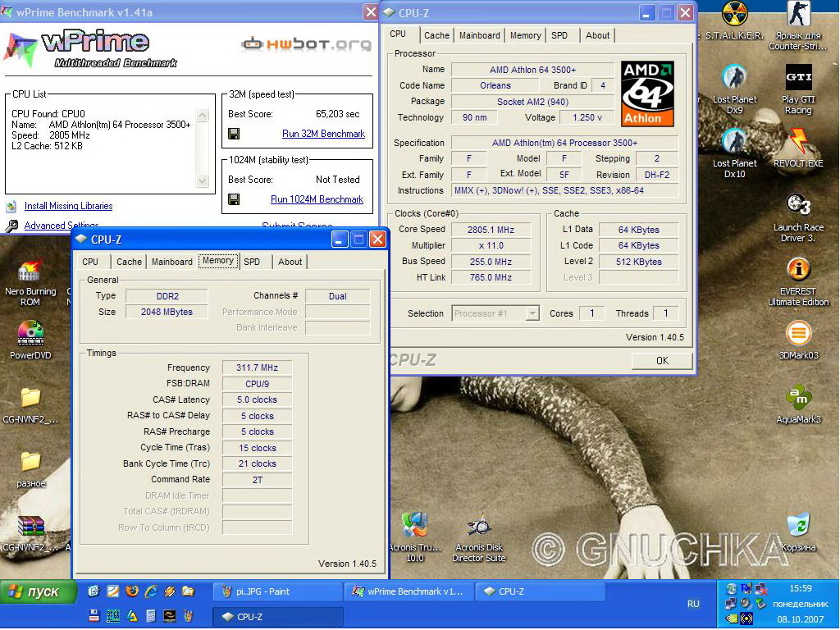Image resolution: width=840 pixels, height=630 pixels.
Task: Select the Корзина recycle bin icon
Action: coord(798,526)
